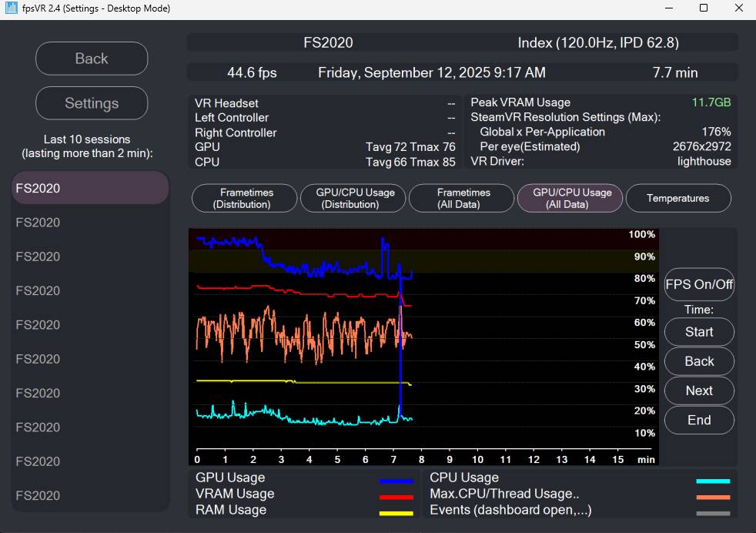The width and height of the screenshot is (756, 533).
Task: Step Back in the chart time range
Action: (699, 361)
